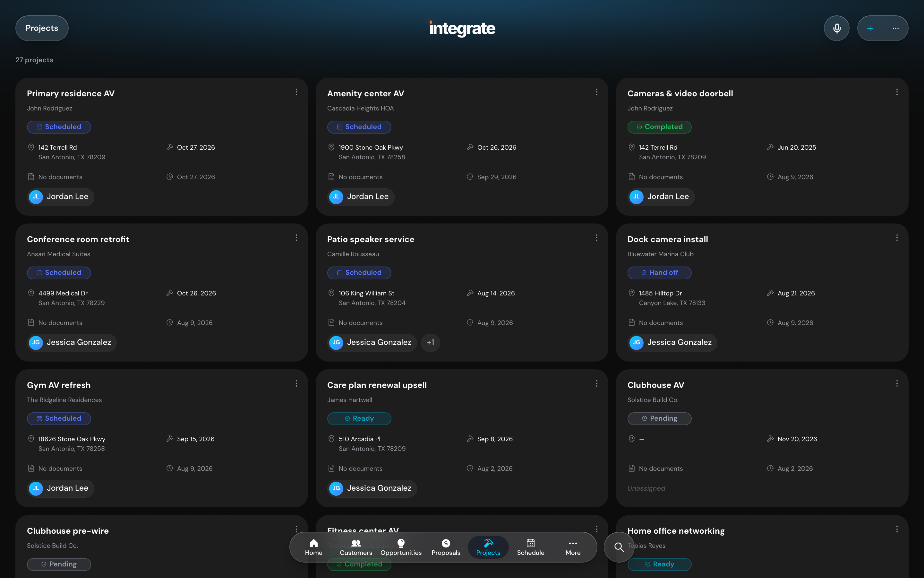Open kebab menu on Care plan renewal upsell card
Screen dimensions: 924x578
pyautogui.click(x=596, y=383)
